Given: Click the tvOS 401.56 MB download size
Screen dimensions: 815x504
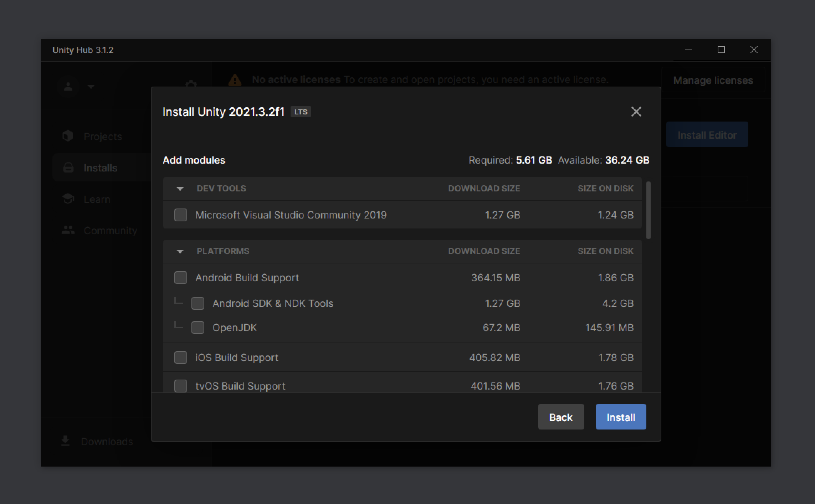Looking at the screenshot, I should pos(495,386).
